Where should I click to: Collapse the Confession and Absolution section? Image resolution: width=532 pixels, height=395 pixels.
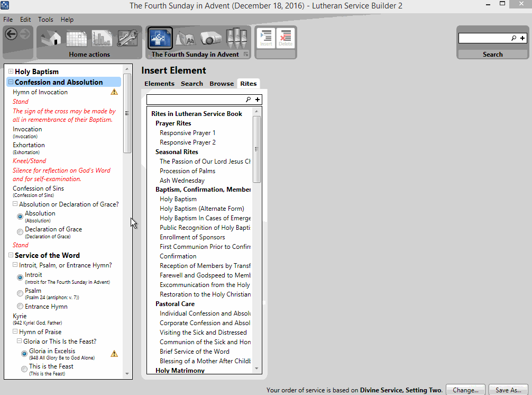[11, 82]
